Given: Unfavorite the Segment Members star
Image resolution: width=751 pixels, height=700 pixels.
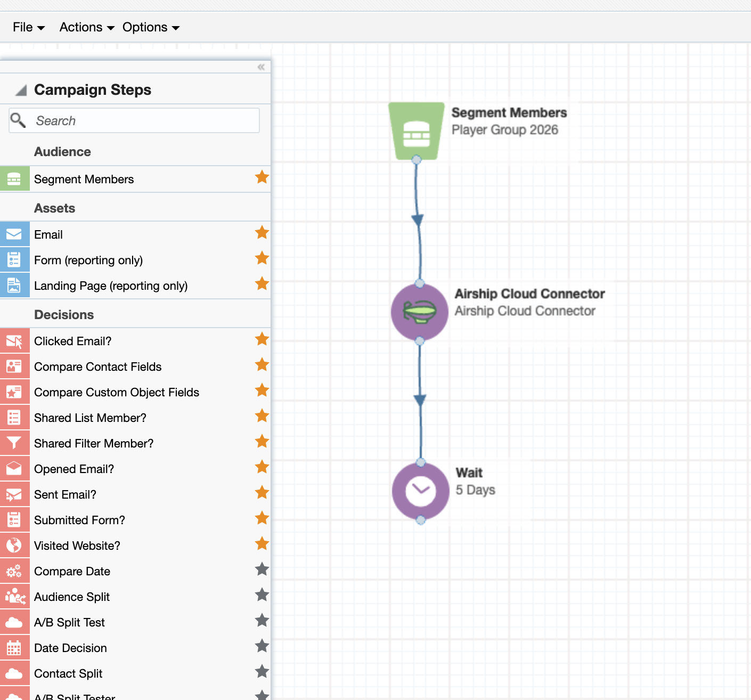Looking at the screenshot, I should pos(262,177).
